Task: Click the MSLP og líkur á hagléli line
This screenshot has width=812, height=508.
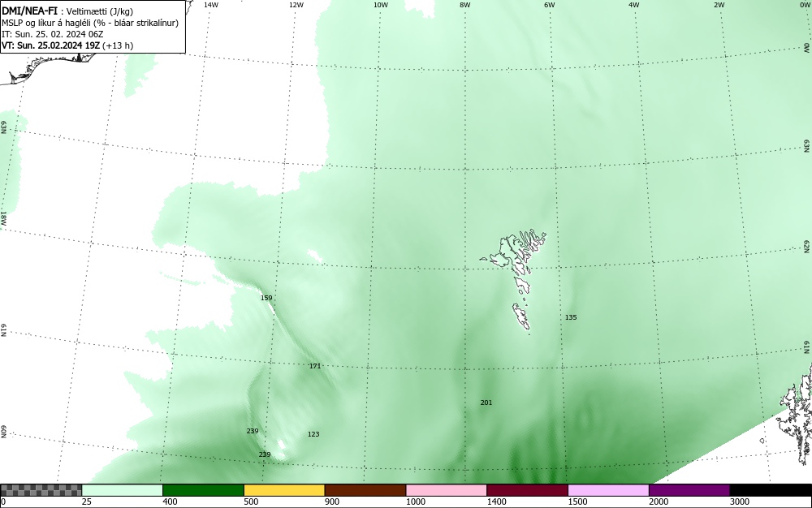Action: coord(90,23)
